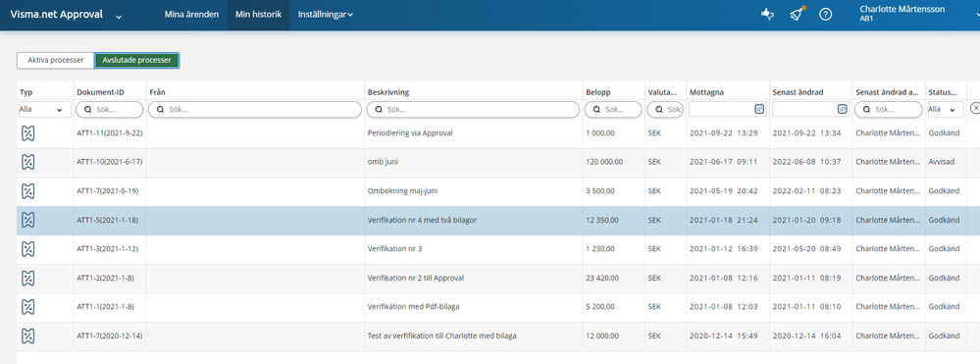Viewport: 980px width, 364px height.
Task: Click document type icon for omb juni row
Action: [28, 162]
